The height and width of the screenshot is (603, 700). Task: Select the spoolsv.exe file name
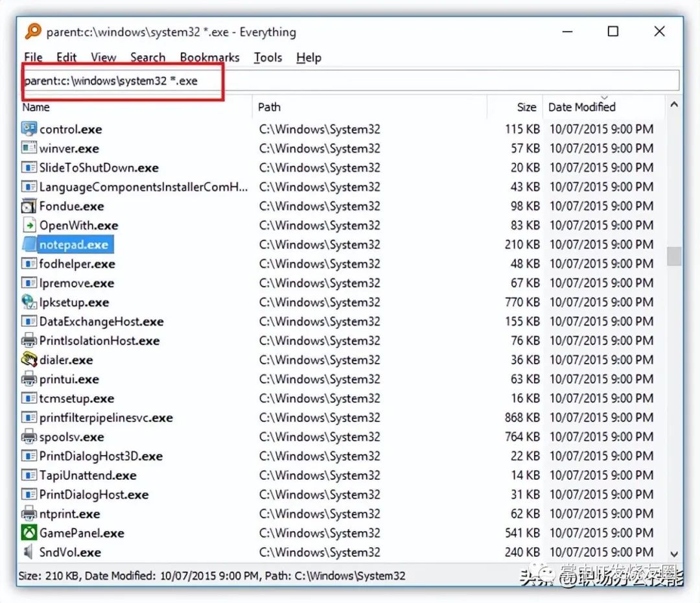pos(71,437)
